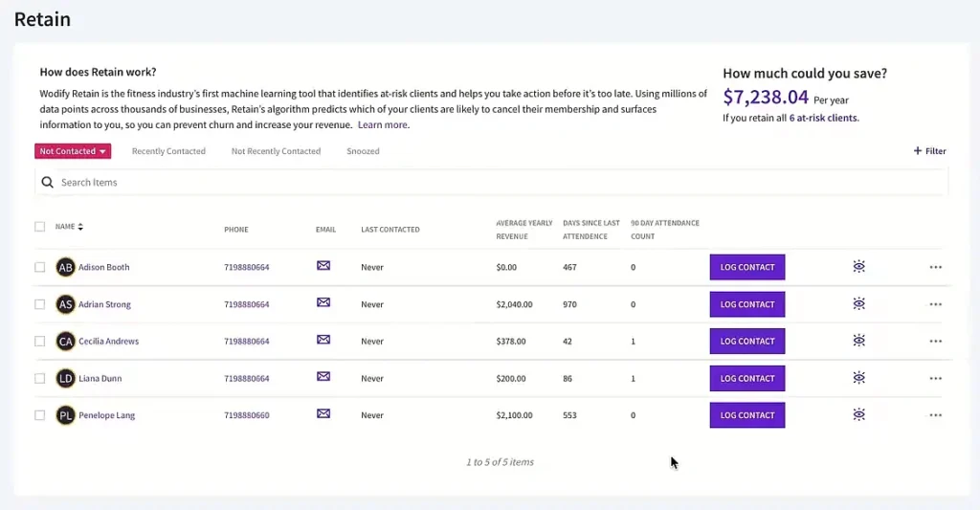Click phone number 7198880660

coord(247,415)
